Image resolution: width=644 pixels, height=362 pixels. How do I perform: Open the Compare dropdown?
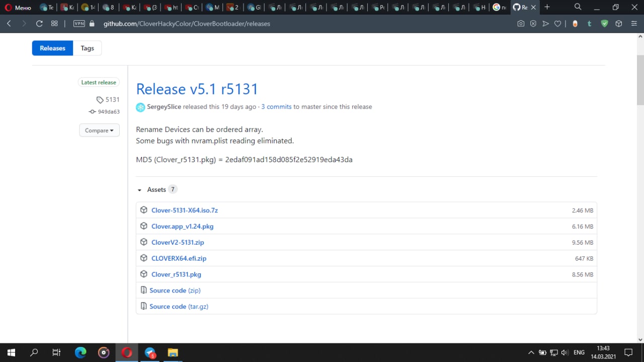click(x=99, y=130)
